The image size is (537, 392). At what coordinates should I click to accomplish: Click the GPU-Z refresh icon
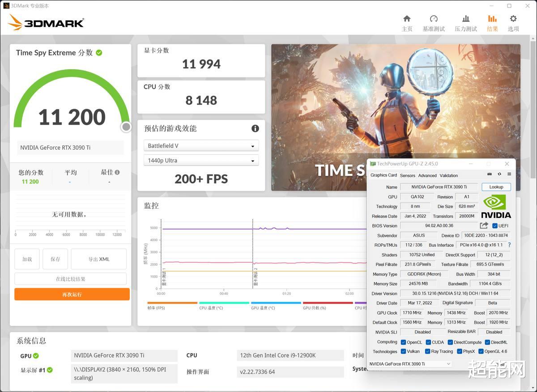tap(499, 175)
